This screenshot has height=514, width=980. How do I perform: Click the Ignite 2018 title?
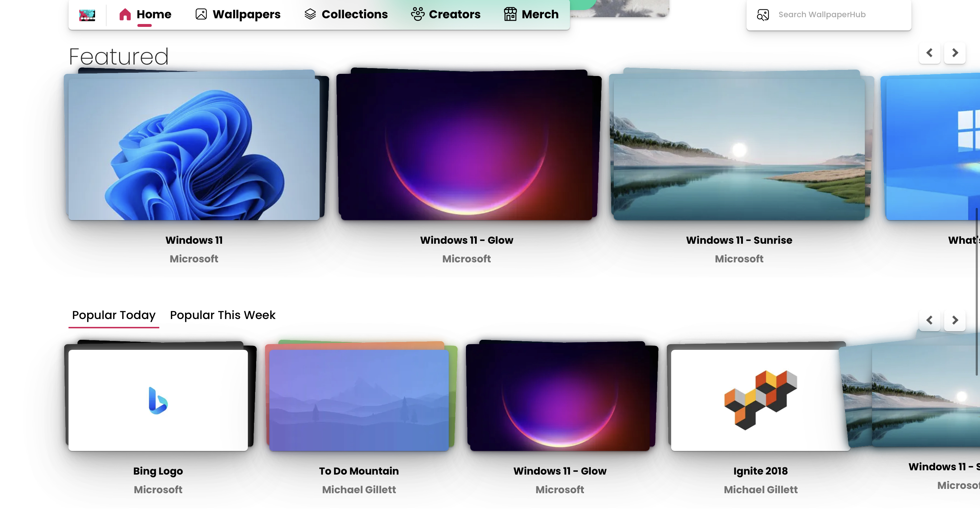tap(760, 471)
